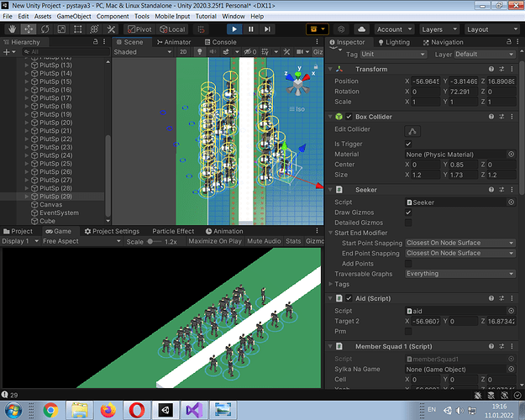Open the Project tab
Image resolution: width=525 pixels, height=420 pixels.
coord(18,231)
